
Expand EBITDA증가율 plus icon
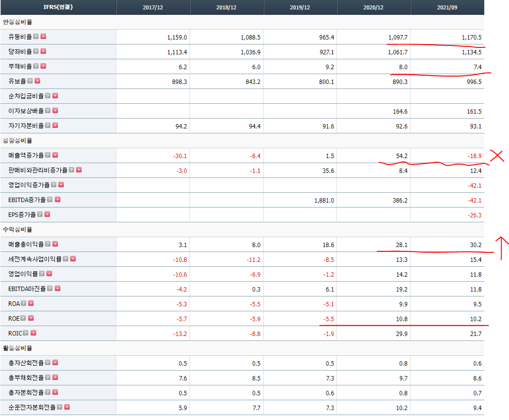pos(57,200)
